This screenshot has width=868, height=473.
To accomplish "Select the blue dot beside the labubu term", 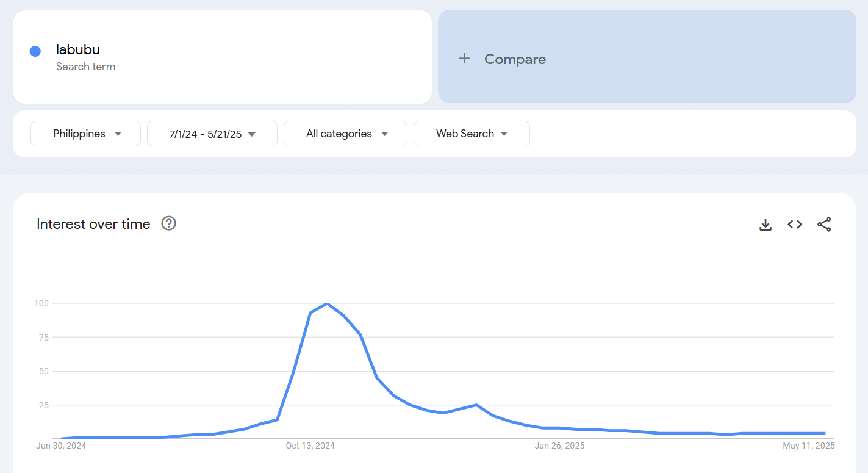I will coord(35,51).
